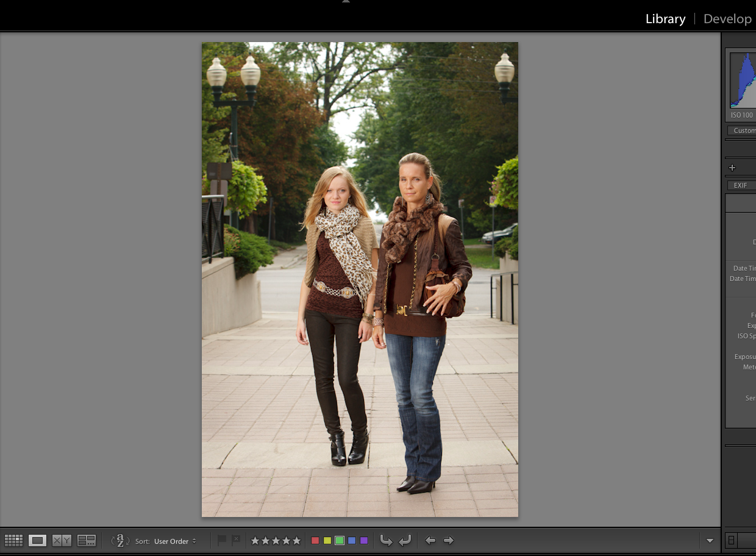Click the plus button in right panel
This screenshot has height=556, width=756.
(x=732, y=168)
